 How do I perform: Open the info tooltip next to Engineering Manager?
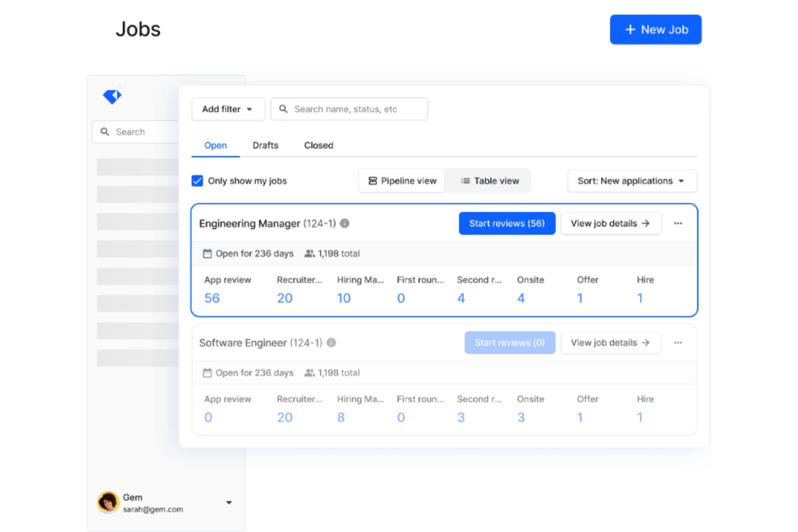pyautogui.click(x=345, y=223)
